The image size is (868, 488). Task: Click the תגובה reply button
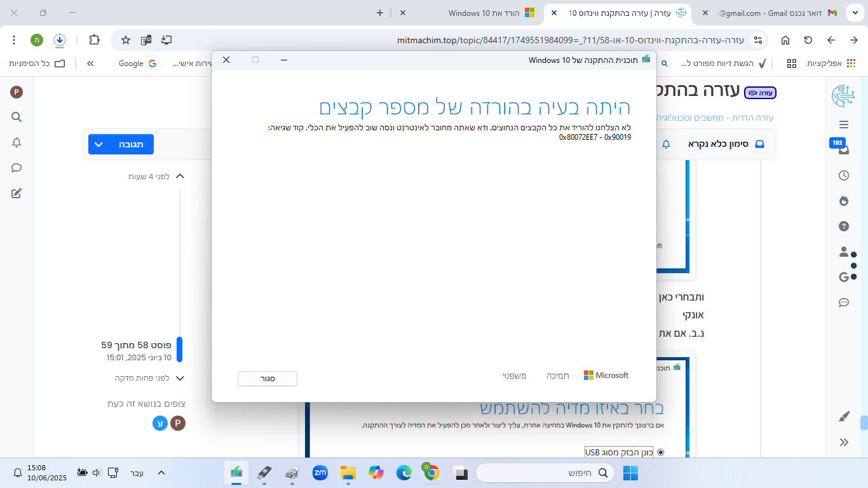[x=131, y=144]
